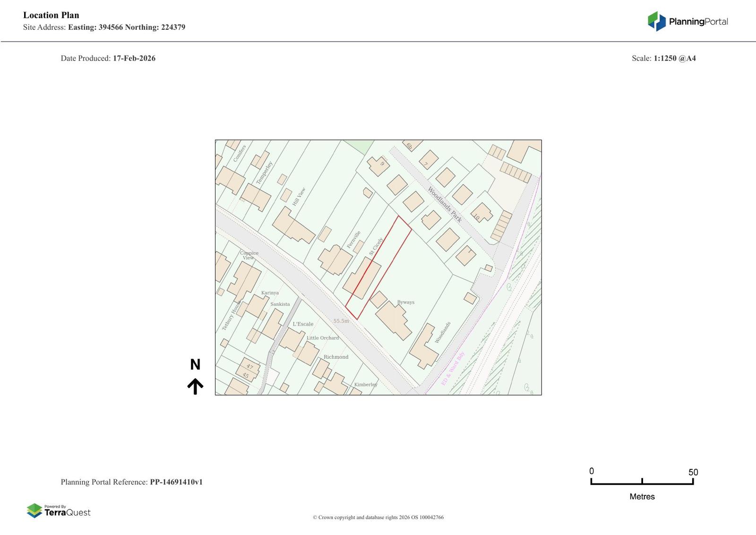Click the PlanningPortal logo icon
The width and height of the screenshot is (756, 535).
tap(656, 21)
